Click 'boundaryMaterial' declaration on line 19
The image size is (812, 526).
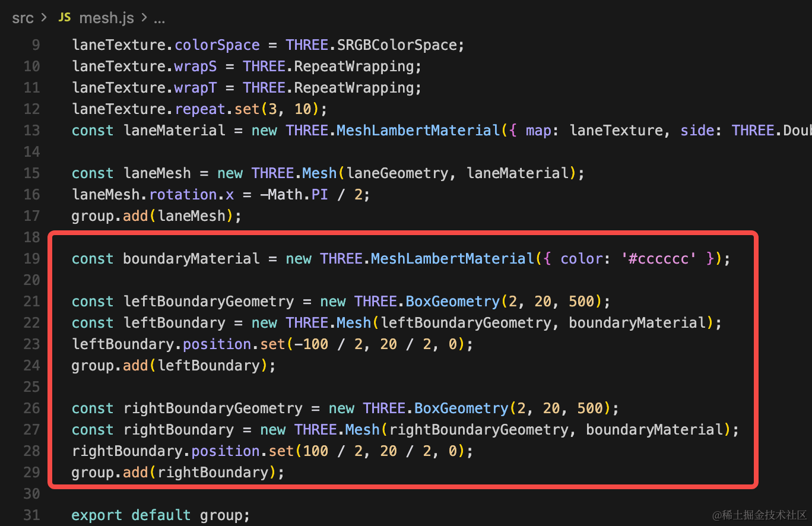[x=191, y=259]
